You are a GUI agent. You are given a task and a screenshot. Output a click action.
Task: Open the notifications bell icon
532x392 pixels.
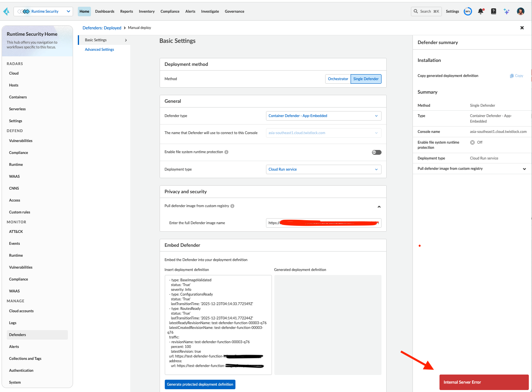(481, 12)
